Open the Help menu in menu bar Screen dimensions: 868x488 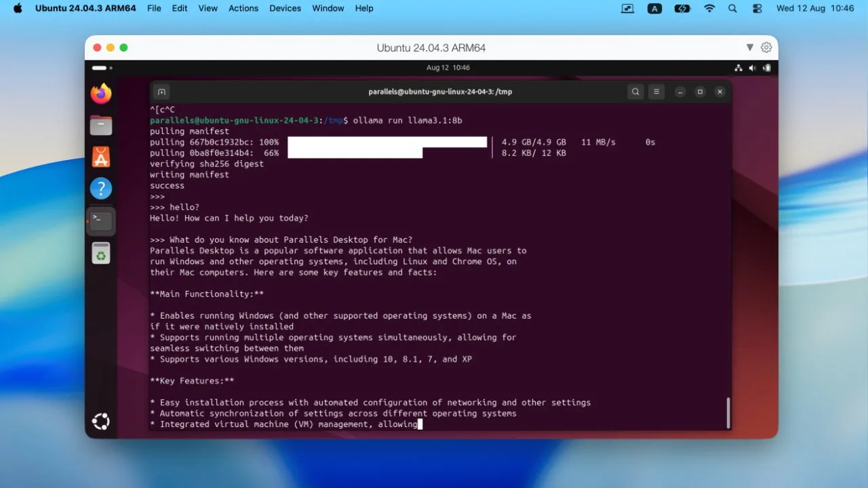pyautogui.click(x=364, y=8)
